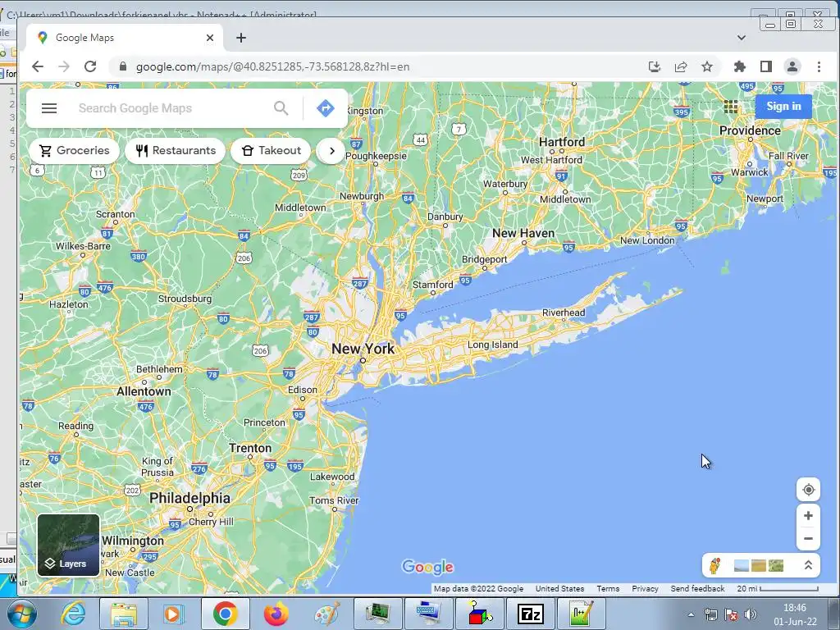Screen dimensions: 840x630
Task: Click the Trenton city label
Action: tap(250, 448)
